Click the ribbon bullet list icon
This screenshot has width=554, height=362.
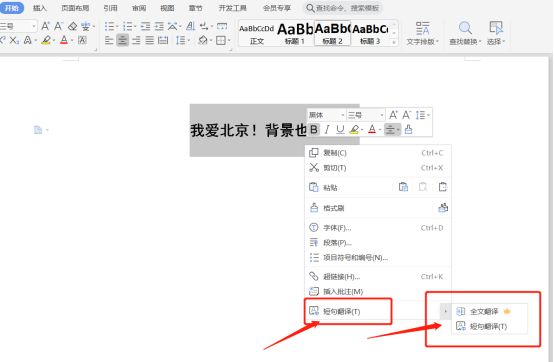(x=110, y=26)
